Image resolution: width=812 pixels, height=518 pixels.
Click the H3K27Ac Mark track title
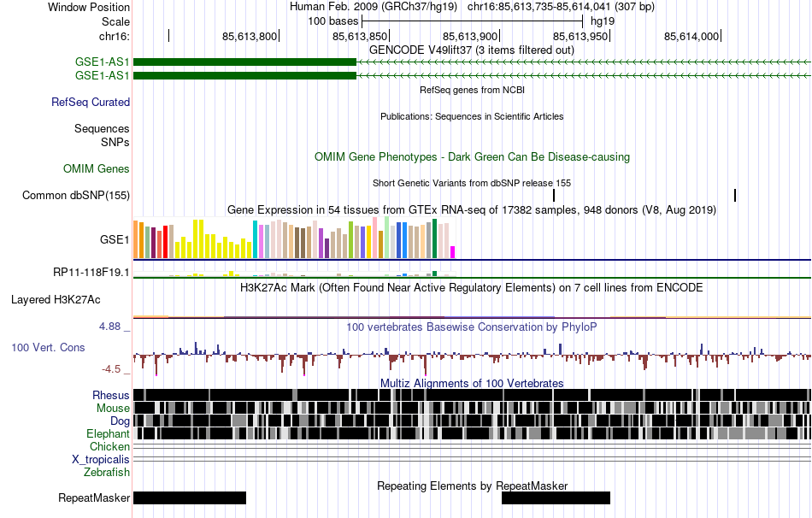(472, 287)
